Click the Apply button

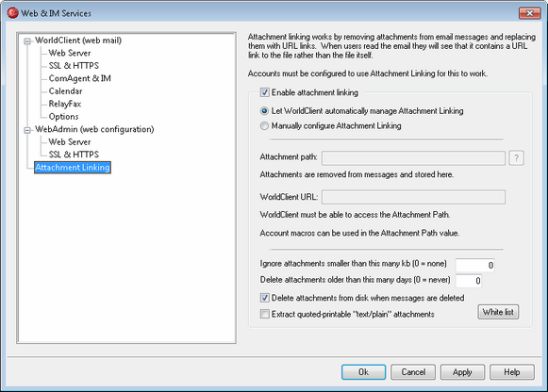click(462, 372)
